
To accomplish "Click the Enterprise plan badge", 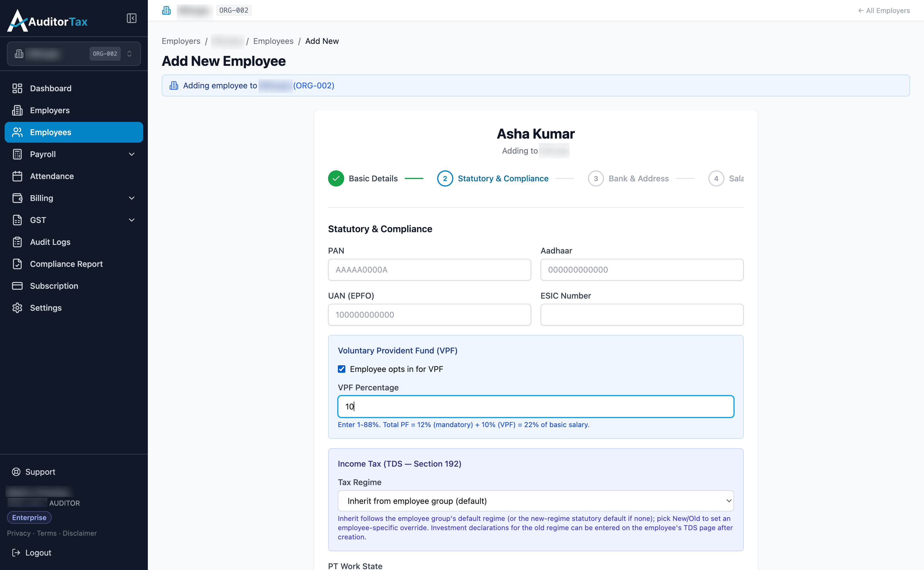I will click(29, 518).
